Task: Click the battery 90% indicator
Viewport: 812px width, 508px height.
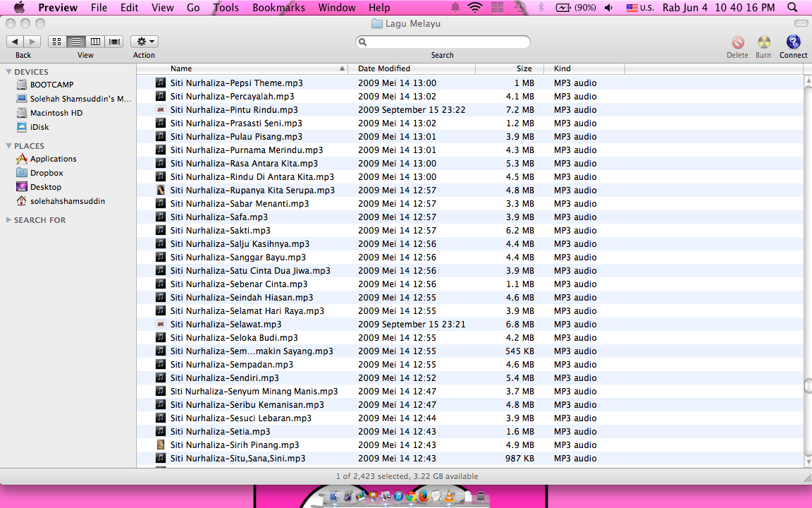Action: coord(576,7)
